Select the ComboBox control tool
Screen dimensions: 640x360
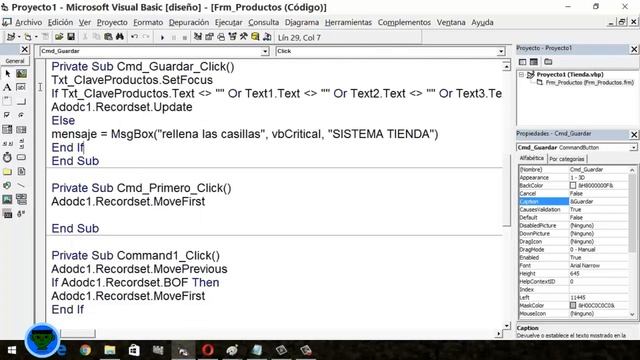point(7,129)
